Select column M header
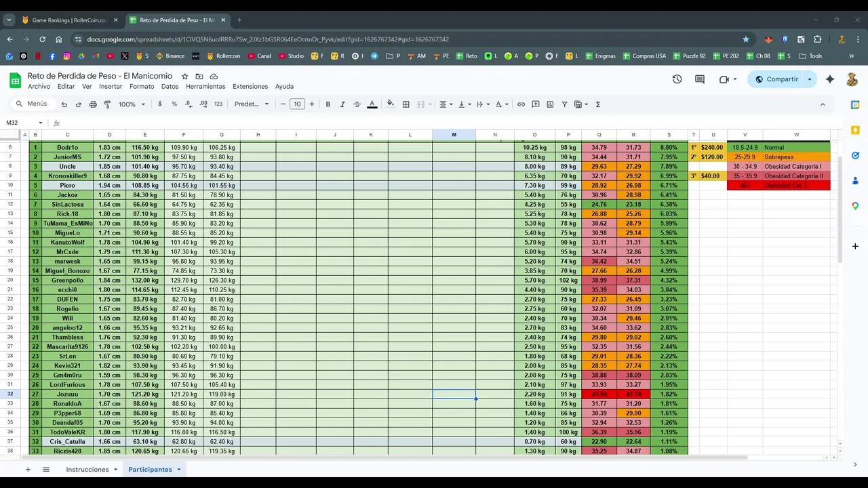This screenshot has width=868, height=488. click(x=454, y=134)
